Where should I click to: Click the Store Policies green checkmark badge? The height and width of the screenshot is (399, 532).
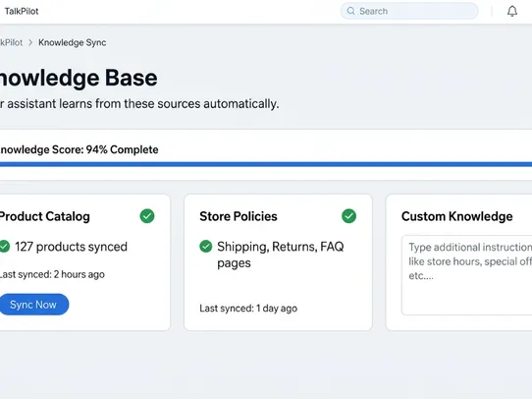coord(348,216)
